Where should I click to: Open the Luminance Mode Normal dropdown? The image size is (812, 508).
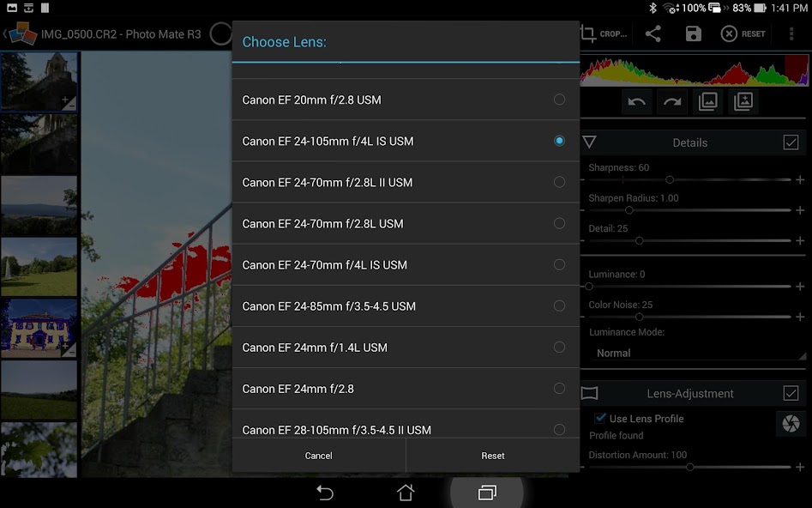click(x=696, y=353)
